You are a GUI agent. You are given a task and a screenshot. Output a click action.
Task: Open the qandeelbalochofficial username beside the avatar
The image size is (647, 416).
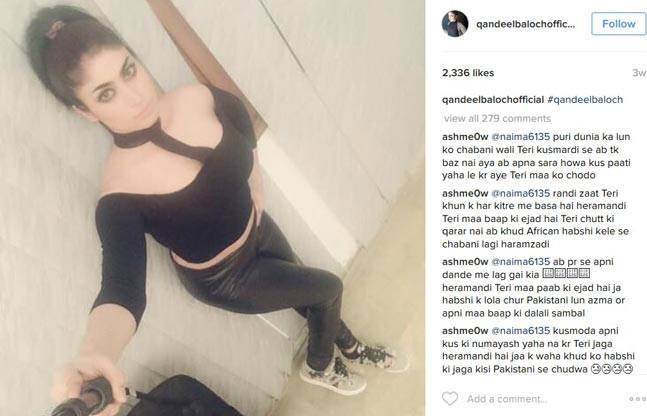point(525,24)
